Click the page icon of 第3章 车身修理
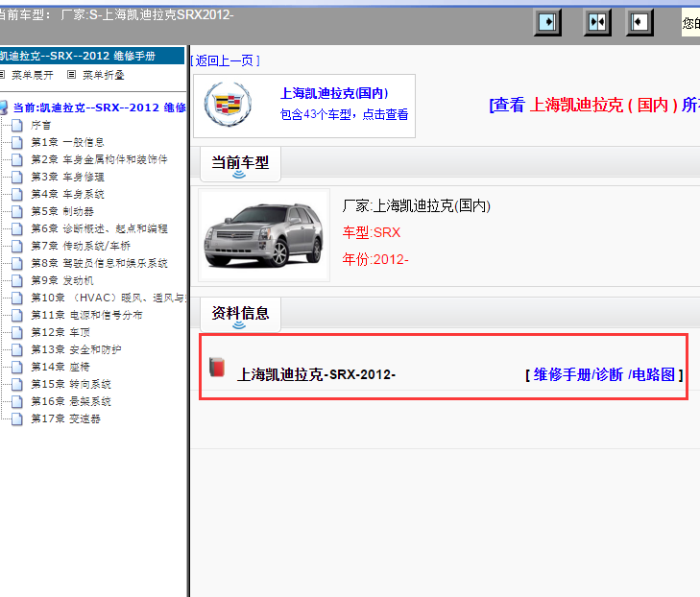The height and width of the screenshot is (597, 700). tap(17, 178)
